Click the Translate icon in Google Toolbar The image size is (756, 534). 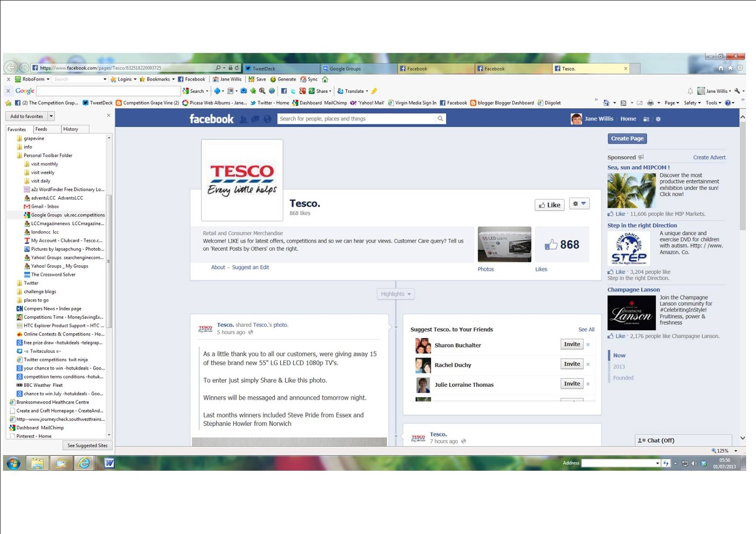(x=340, y=91)
